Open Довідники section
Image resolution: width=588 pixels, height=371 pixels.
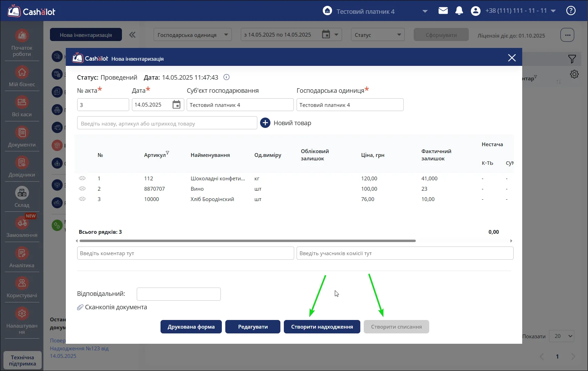click(22, 167)
